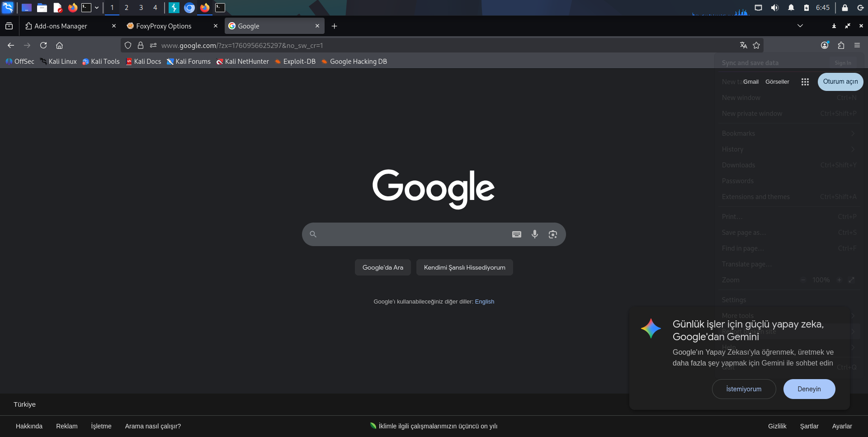The width and height of the screenshot is (868, 437).
Task: Click the Google'da Ara button
Action: (x=383, y=267)
